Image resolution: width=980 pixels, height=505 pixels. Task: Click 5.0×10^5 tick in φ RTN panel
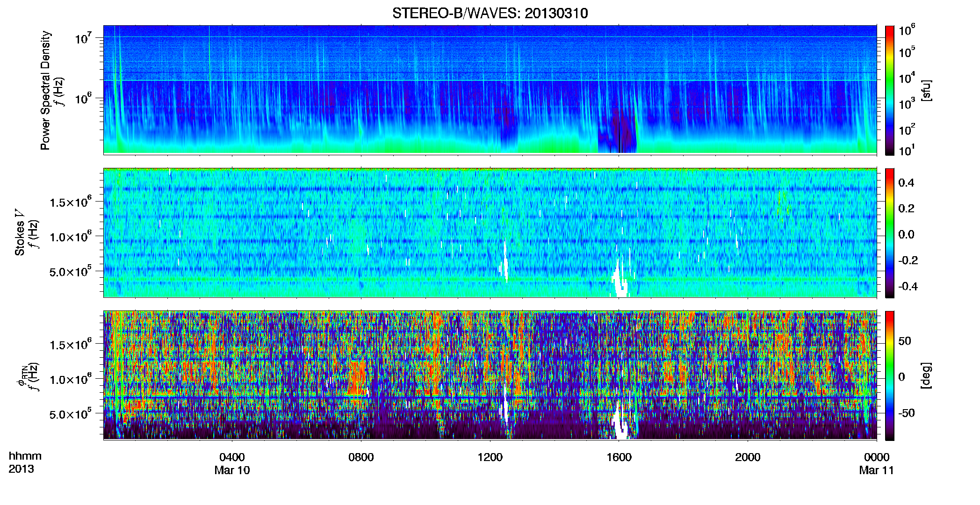(x=71, y=414)
